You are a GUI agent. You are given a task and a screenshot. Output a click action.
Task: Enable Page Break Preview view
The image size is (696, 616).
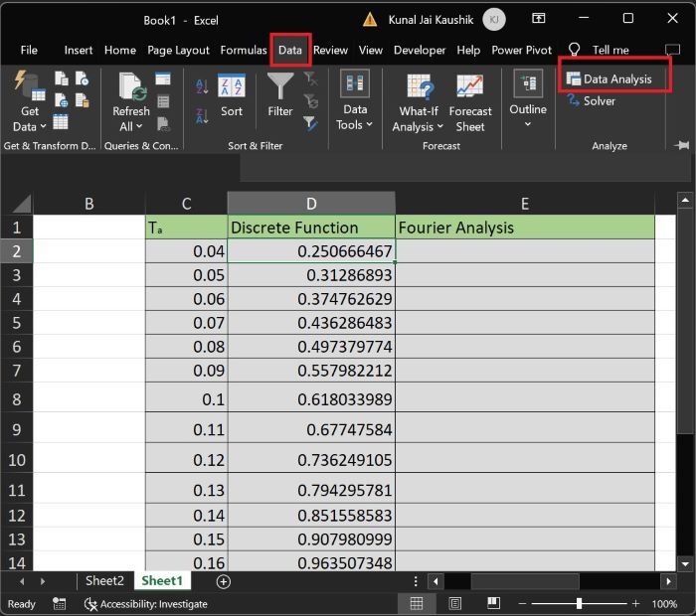pos(492,603)
